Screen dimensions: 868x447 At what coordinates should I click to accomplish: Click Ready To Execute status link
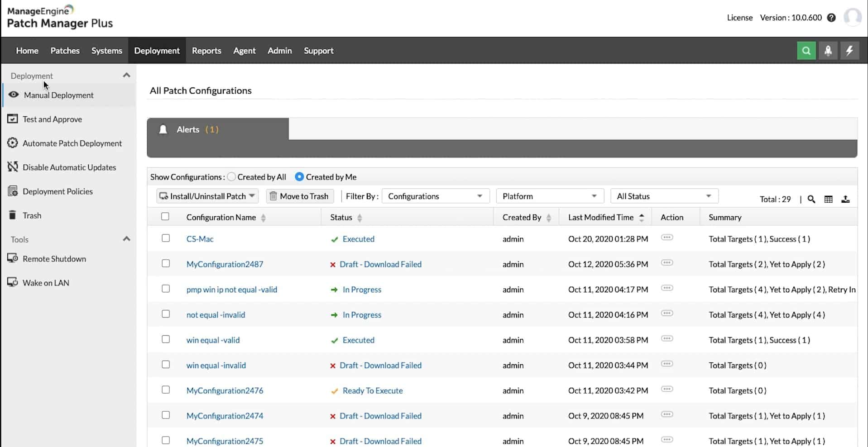coord(373,390)
